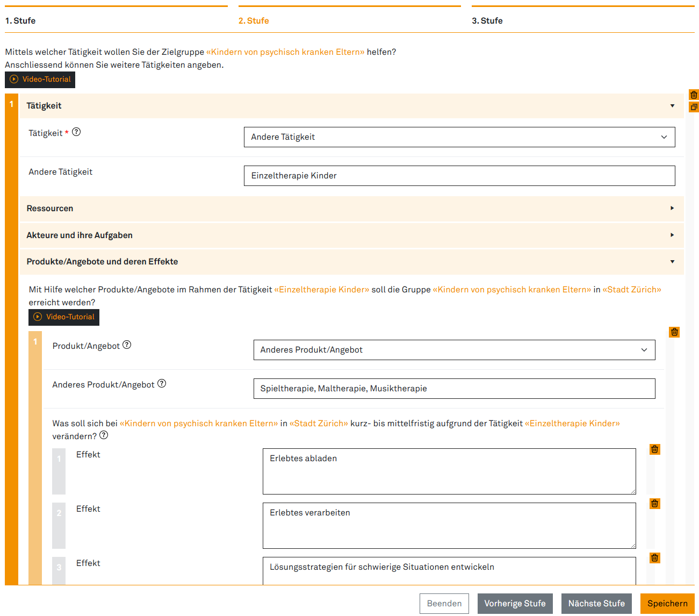Open the Produkt/Angebot dropdown

pyautogui.click(x=454, y=350)
